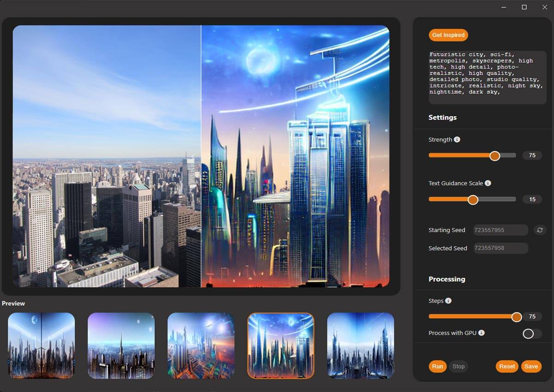This screenshot has height=392, width=554.
Task: Minimize the application window
Action: click(x=503, y=7)
